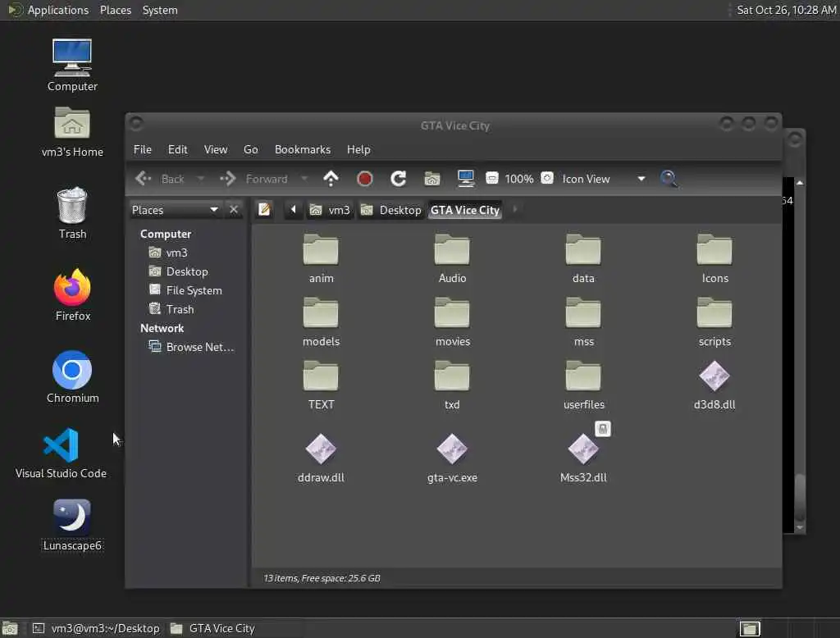Go to the Home folder icon in toolbar
The height and width of the screenshot is (638, 840).
point(431,179)
